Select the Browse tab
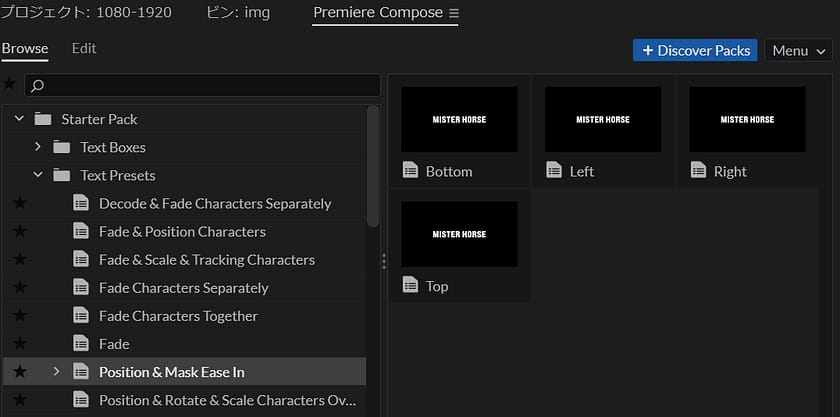This screenshot has height=417, width=840. pyautogui.click(x=25, y=48)
